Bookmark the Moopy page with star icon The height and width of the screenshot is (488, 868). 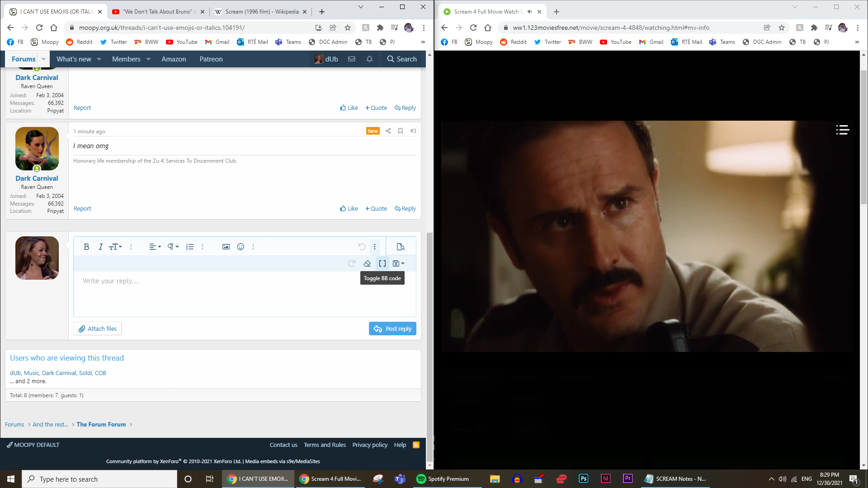[x=348, y=28]
